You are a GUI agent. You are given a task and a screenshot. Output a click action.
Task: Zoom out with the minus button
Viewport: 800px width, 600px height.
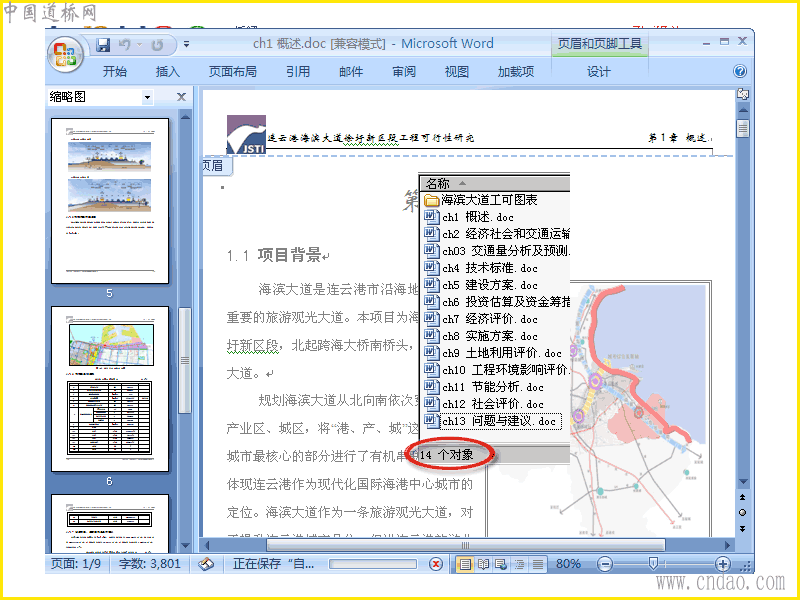(605, 564)
